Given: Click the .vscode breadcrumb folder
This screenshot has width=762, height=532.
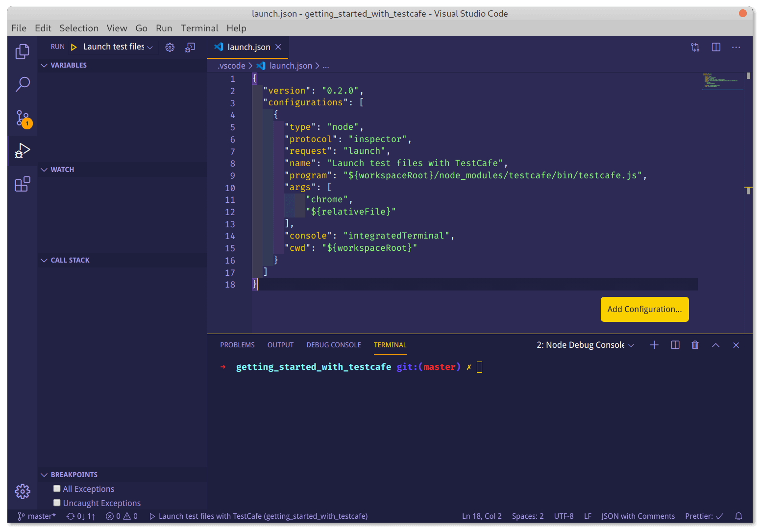Looking at the screenshot, I should click(231, 66).
